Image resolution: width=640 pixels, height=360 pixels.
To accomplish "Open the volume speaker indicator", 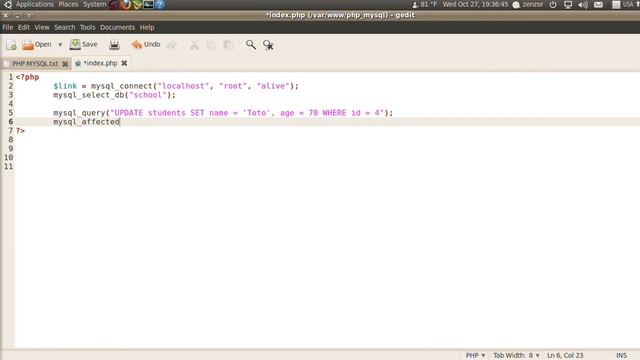I will pyautogui.click(x=583, y=4).
